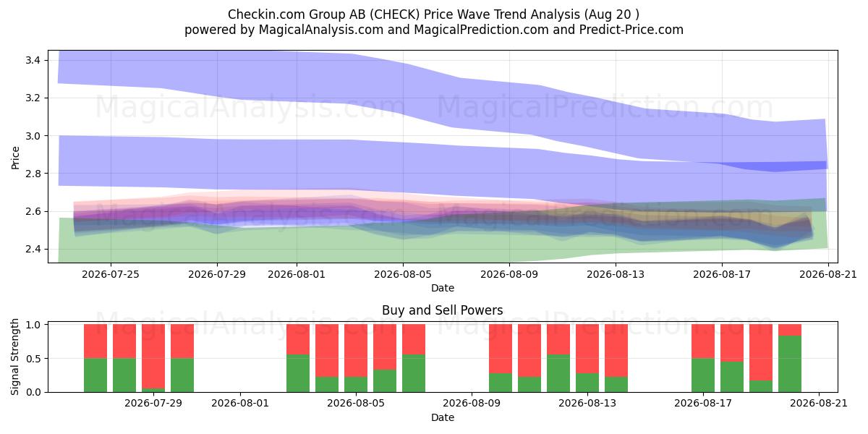Image resolution: width=868 pixels, height=434 pixels.
Task: Select the 2026-08-05 date tick on price chart
Action: tap(403, 274)
